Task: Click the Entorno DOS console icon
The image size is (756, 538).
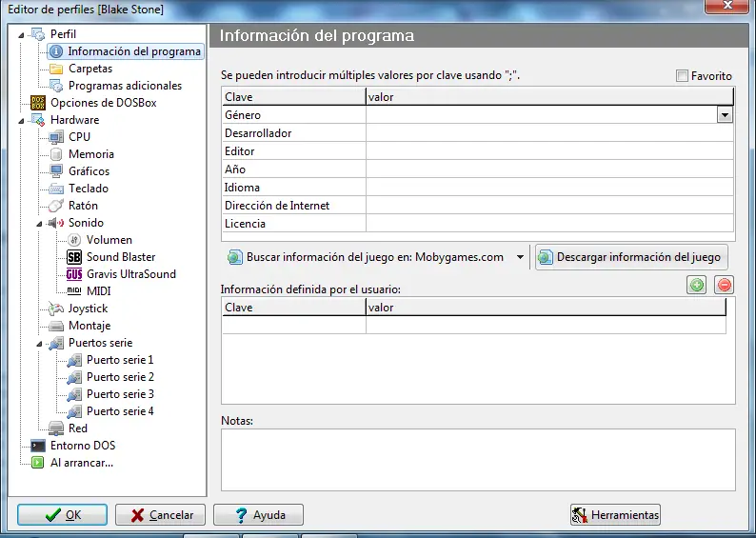Action: (x=38, y=446)
